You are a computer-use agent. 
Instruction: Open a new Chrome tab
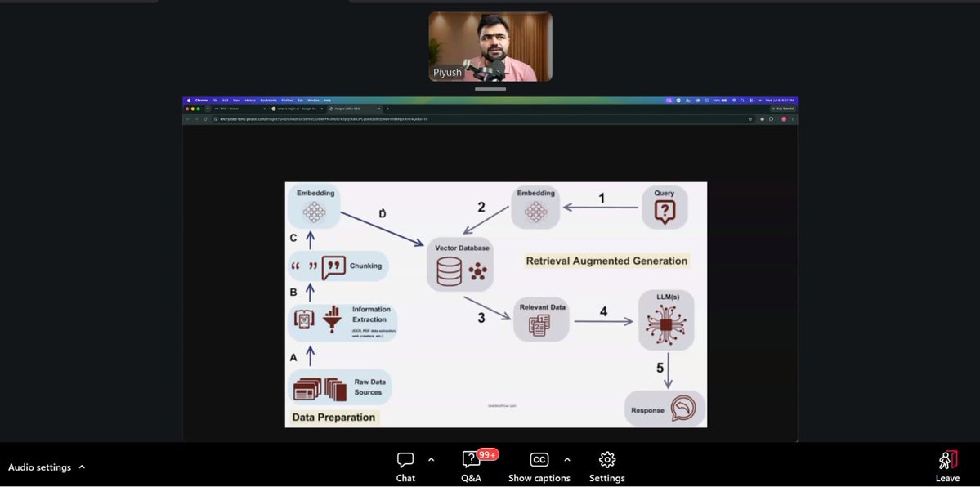[x=387, y=109]
